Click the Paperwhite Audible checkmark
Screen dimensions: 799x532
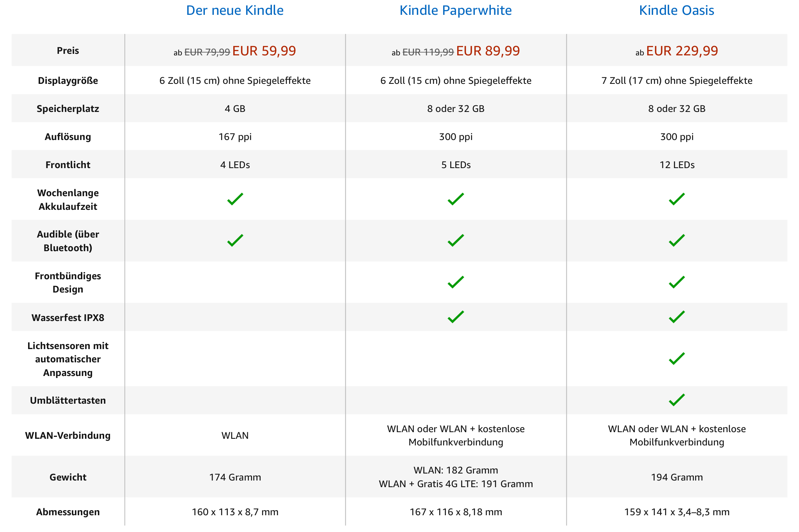(x=456, y=240)
